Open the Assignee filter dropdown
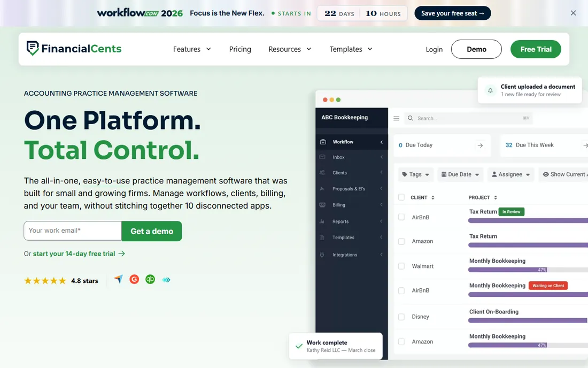588x368 pixels. [x=510, y=174]
